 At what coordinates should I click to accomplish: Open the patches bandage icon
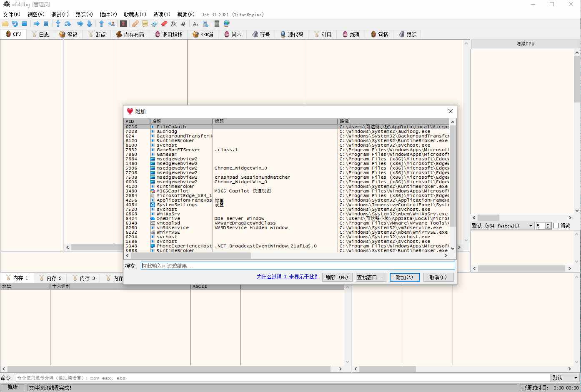pyautogui.click(x=135, y=24)
